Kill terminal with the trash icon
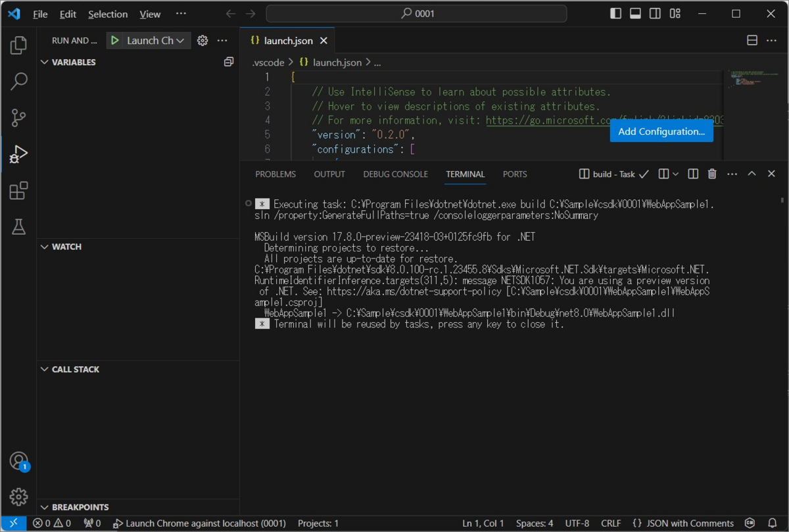The width and height of the screenshot is (789, 532). point(712,174)
